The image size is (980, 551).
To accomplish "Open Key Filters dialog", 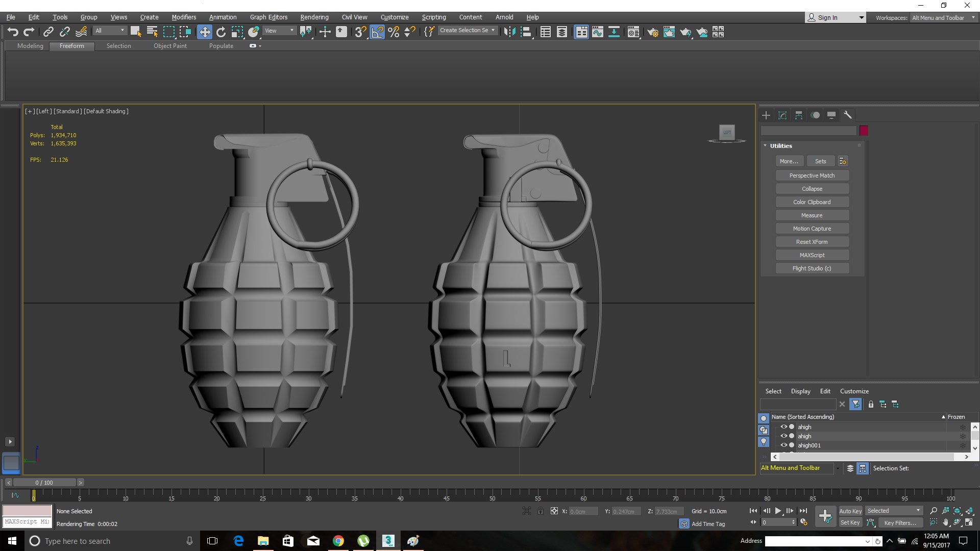I will (900, 522).
